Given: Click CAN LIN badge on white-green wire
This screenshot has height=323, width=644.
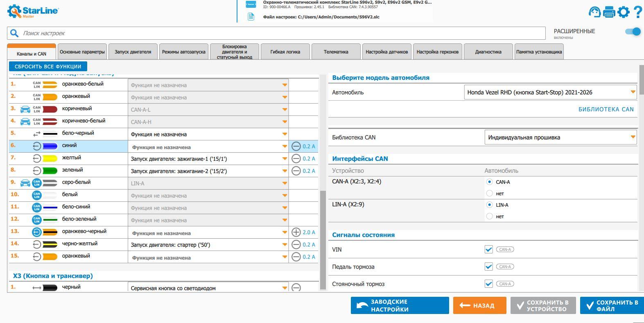Looking at the screenshot, I should pos(37,220).
